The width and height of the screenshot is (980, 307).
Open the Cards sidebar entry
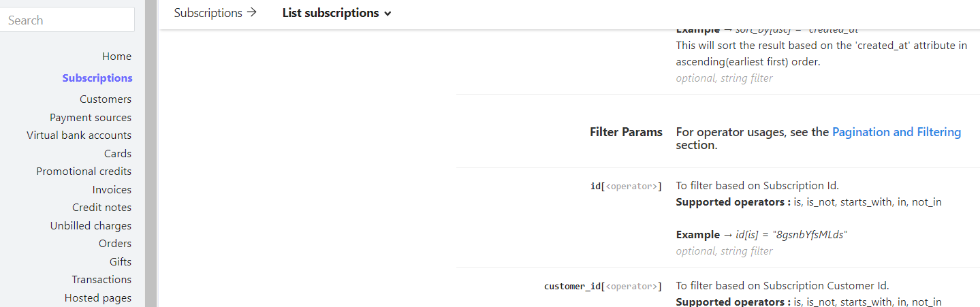click(118, 154)
